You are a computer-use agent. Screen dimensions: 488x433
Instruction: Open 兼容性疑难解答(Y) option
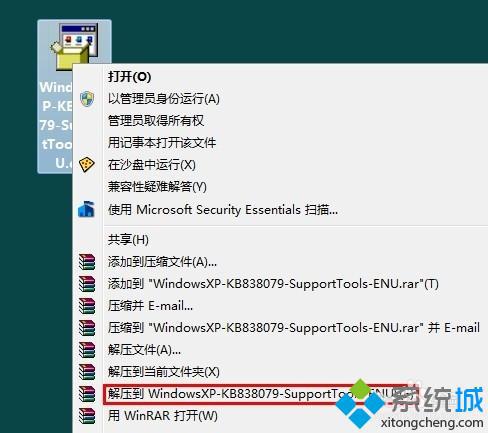pos(157,187)
